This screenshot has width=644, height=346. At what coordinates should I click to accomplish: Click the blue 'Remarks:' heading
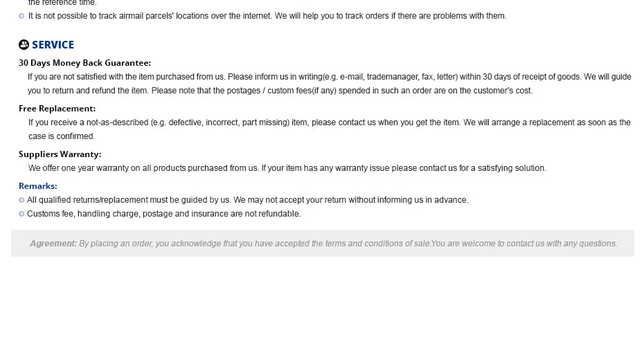(x=38, y=186)
